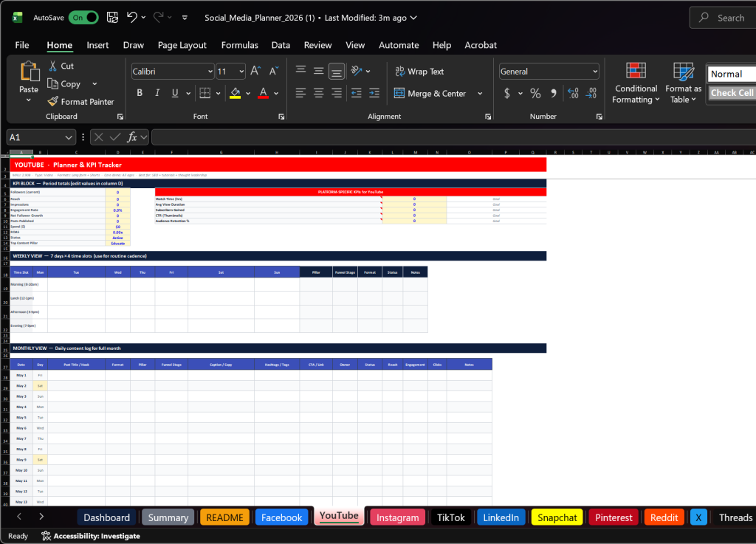
Task: Expand the Calibri font name dropdown
Action: click(x=210, y=72)
